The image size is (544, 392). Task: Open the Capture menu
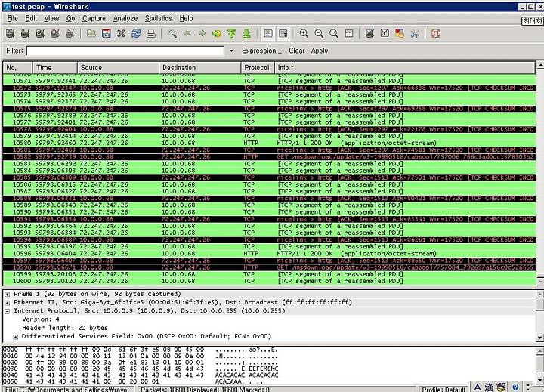(94, 18)
